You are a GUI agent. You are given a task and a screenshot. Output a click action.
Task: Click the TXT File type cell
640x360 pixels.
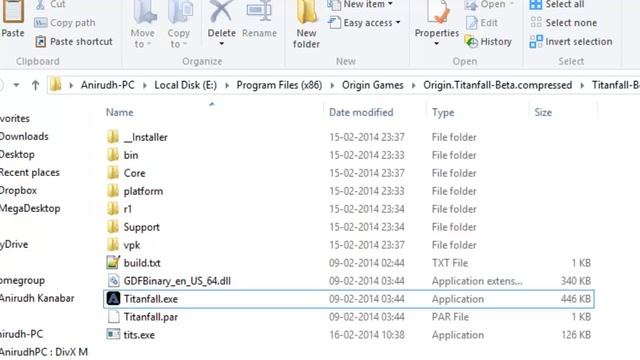coord(450,263)
